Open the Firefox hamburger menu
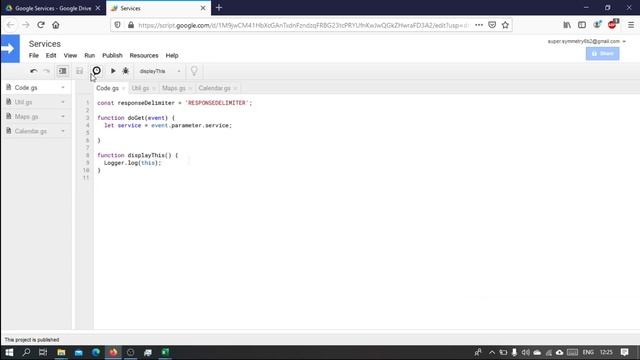Screen dimensions: 640x360 (631, 25)
